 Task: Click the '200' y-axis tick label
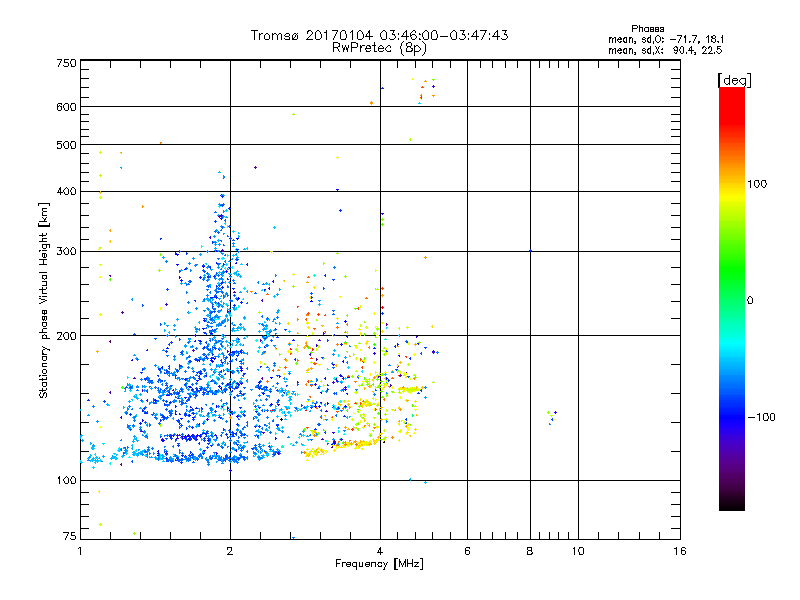66,336
